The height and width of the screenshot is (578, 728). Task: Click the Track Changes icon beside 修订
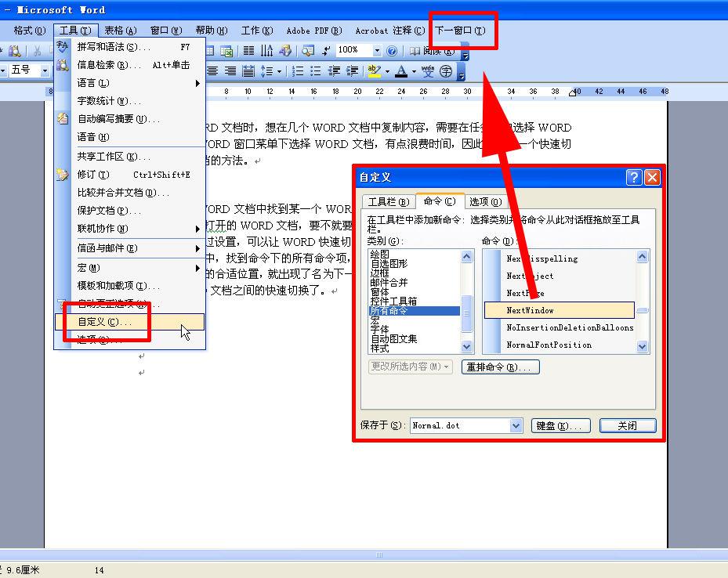tap(62, 175)
